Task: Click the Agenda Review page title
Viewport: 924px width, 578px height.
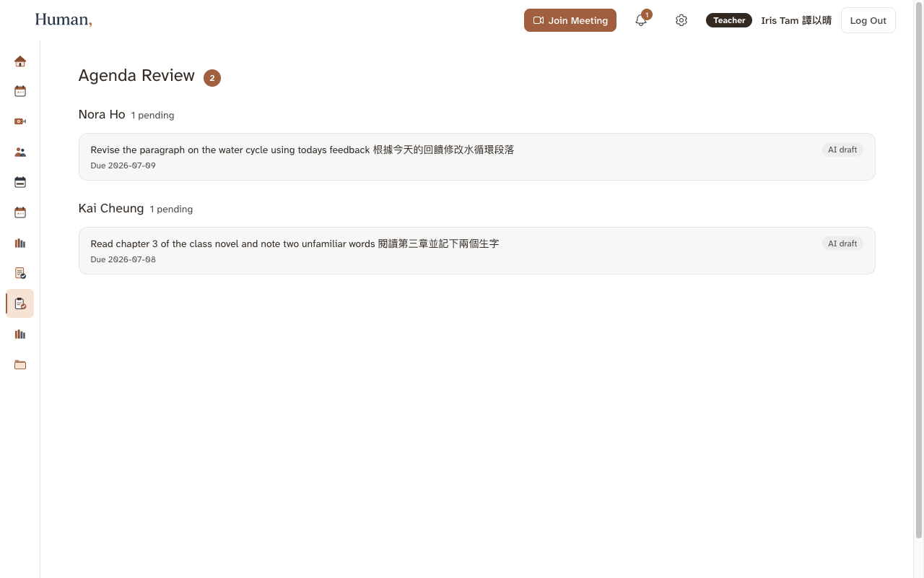Action: [x=136, y=76]
